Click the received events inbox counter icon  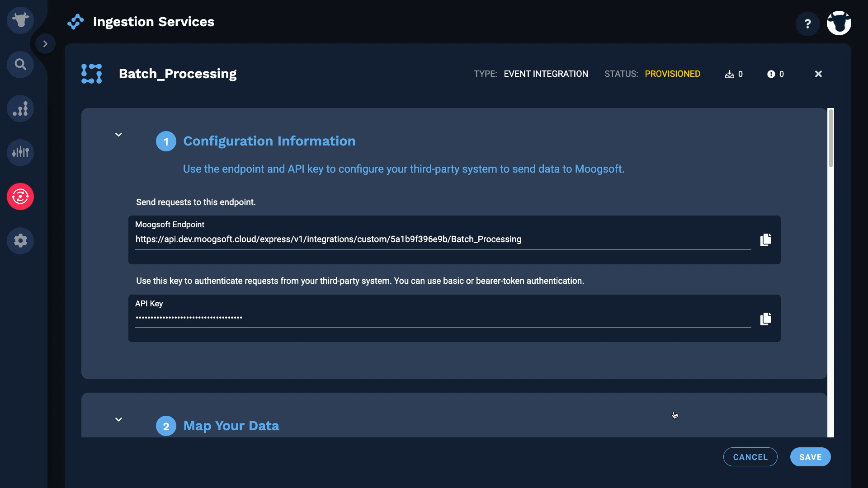pos(729,74)
